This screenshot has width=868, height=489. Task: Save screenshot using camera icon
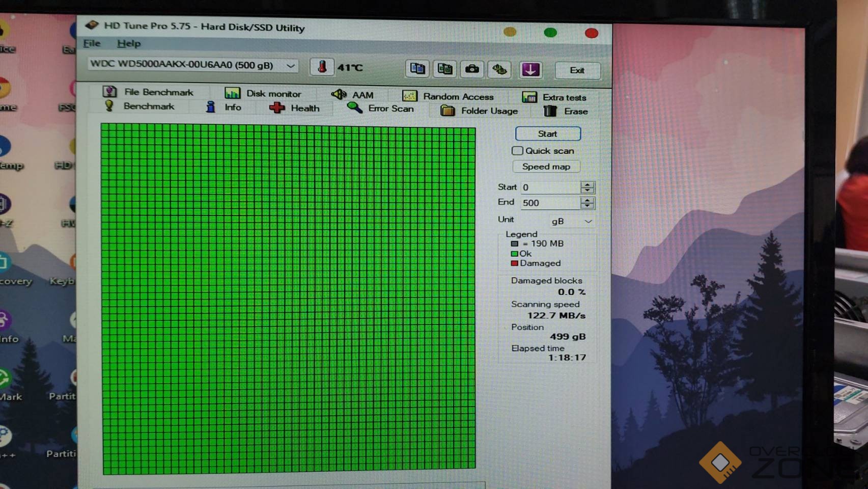point(472,69)
